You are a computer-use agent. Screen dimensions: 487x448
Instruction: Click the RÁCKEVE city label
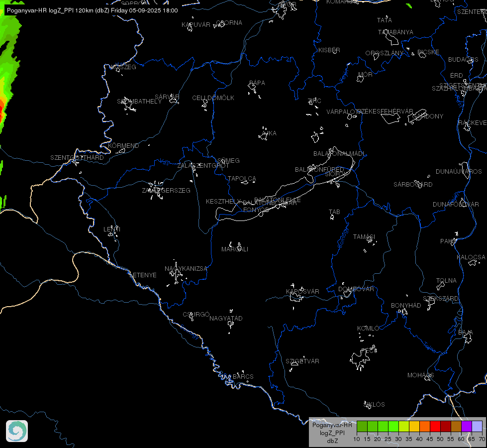point(473,123)
